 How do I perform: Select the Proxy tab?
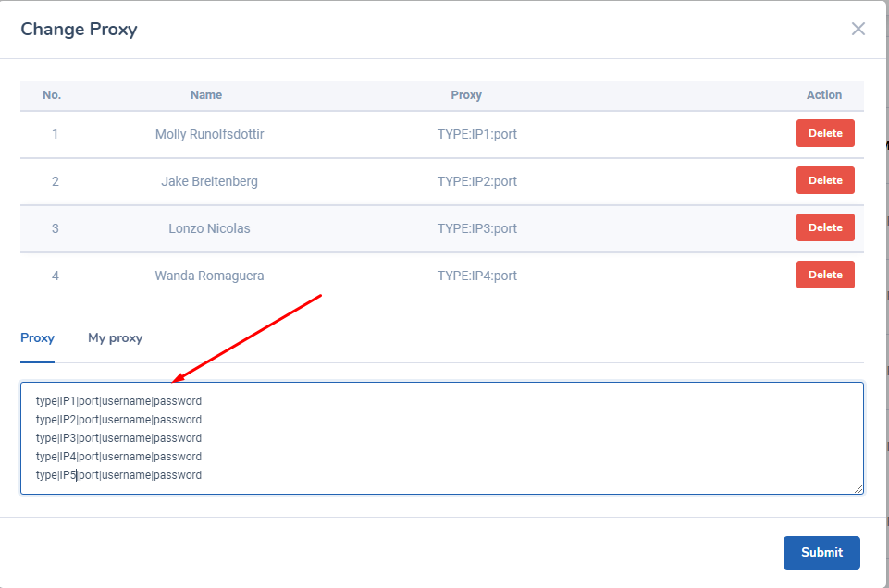coord(37,337)
